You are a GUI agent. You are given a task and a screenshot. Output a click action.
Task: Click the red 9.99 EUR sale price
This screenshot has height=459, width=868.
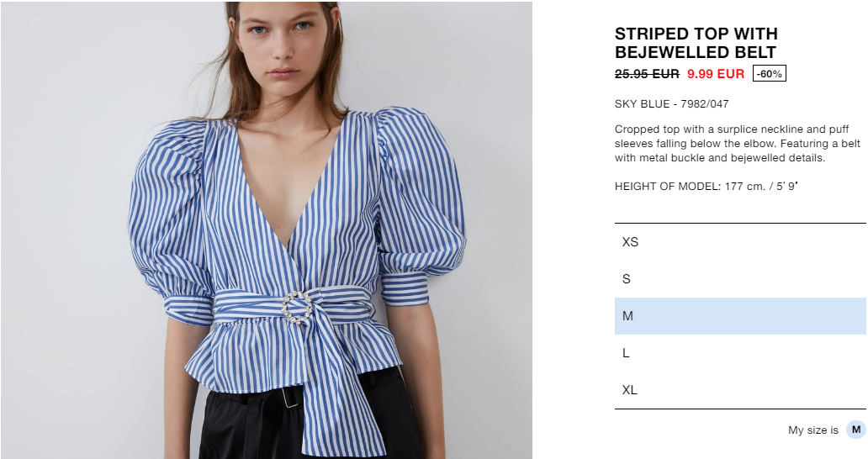(716, 73)
